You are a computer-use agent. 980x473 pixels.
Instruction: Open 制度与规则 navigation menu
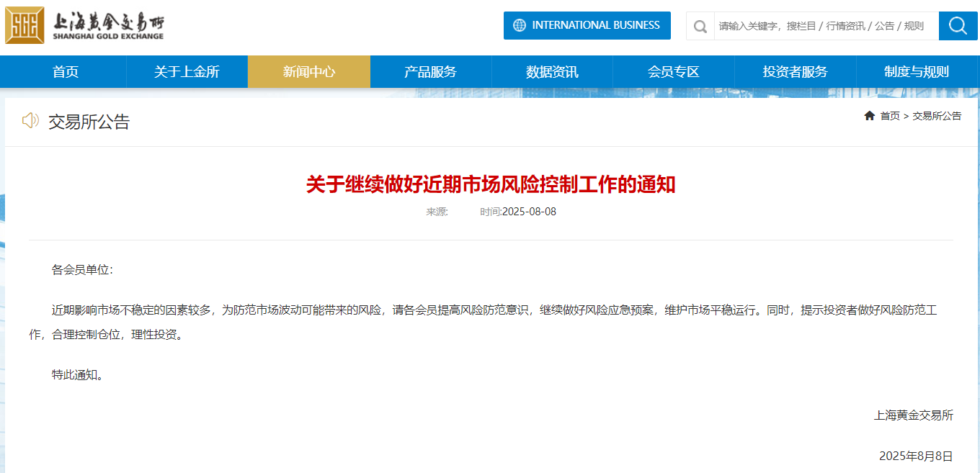[x=917, y=71]
